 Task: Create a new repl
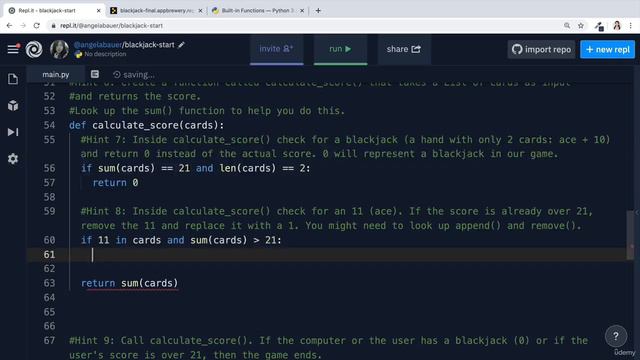coord(607,49)
